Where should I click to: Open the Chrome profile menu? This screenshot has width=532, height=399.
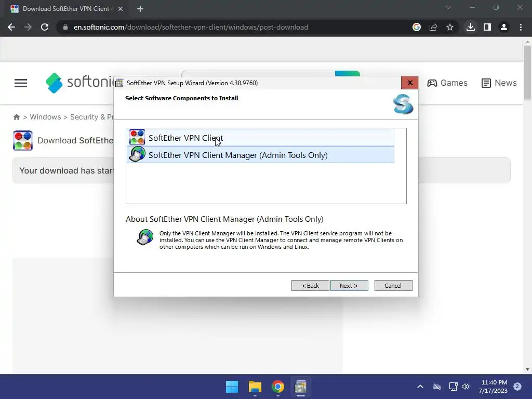(504, 27)
